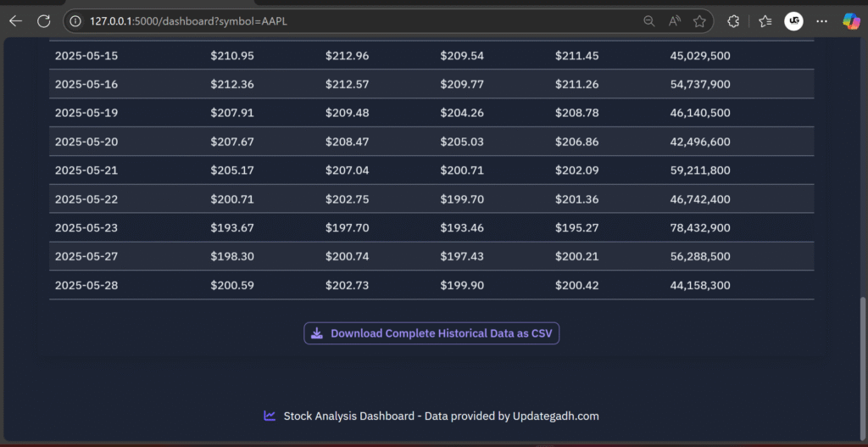
Task: Click the close price $211.26
Action: [x=576, y=84]
